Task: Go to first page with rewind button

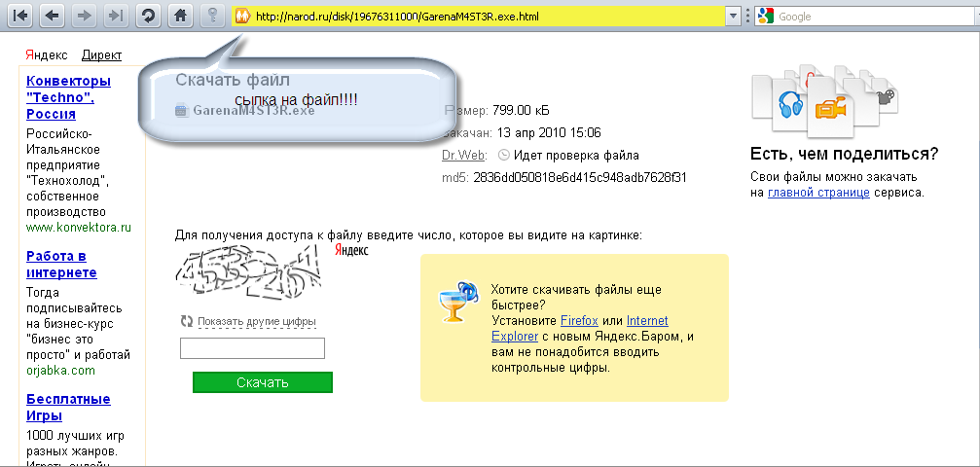Action: (x=18, y=17)
